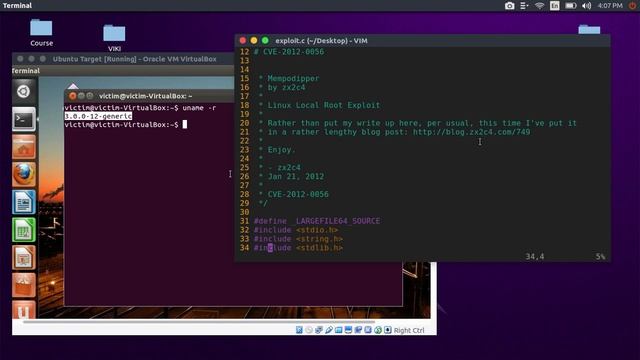The width and height of the screenshot is (640, 360).
Task: Click the highlighted '3.0.0-12-generic' output text
Action: [98, 116]
